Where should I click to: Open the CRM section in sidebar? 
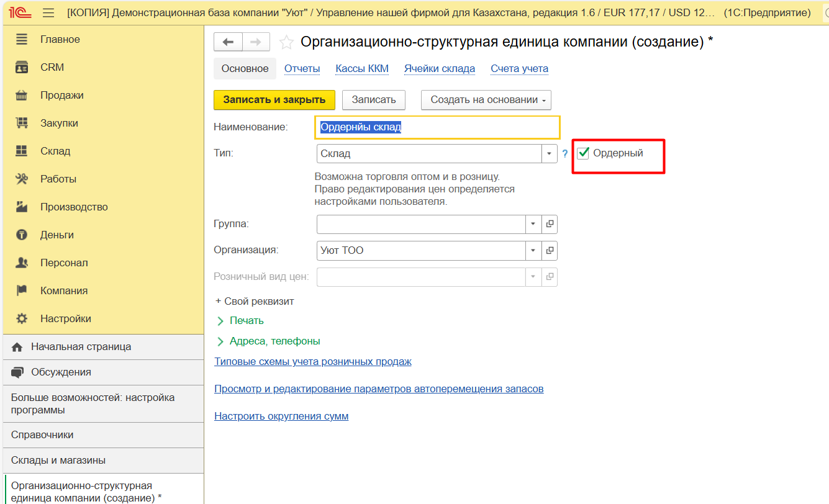[x=52, y=67]
